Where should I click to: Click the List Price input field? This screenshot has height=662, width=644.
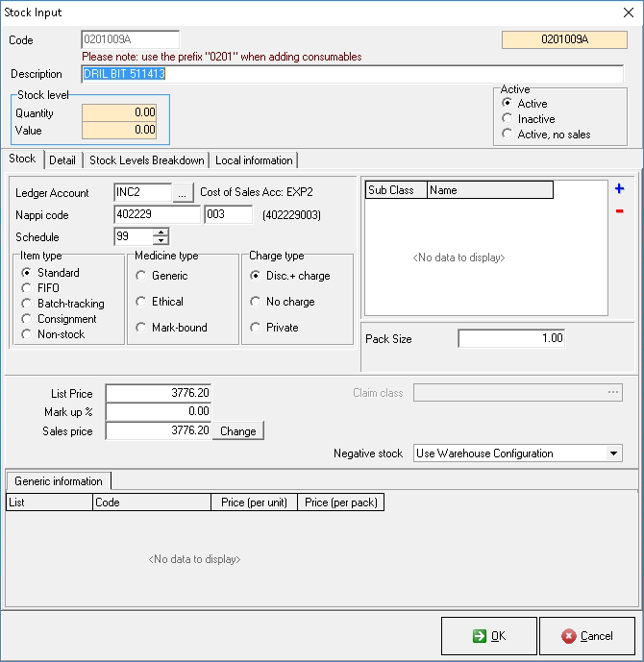(159, 393)
